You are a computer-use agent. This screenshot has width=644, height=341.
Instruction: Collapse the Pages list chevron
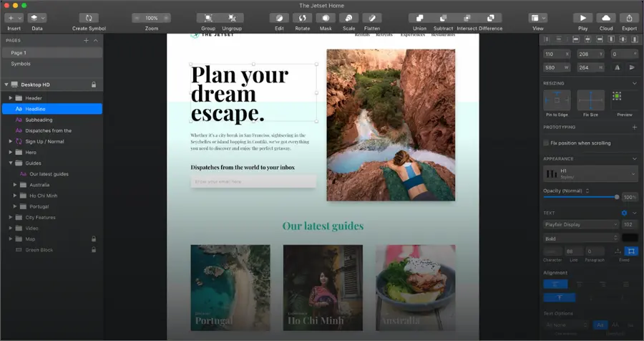point(96,40)
